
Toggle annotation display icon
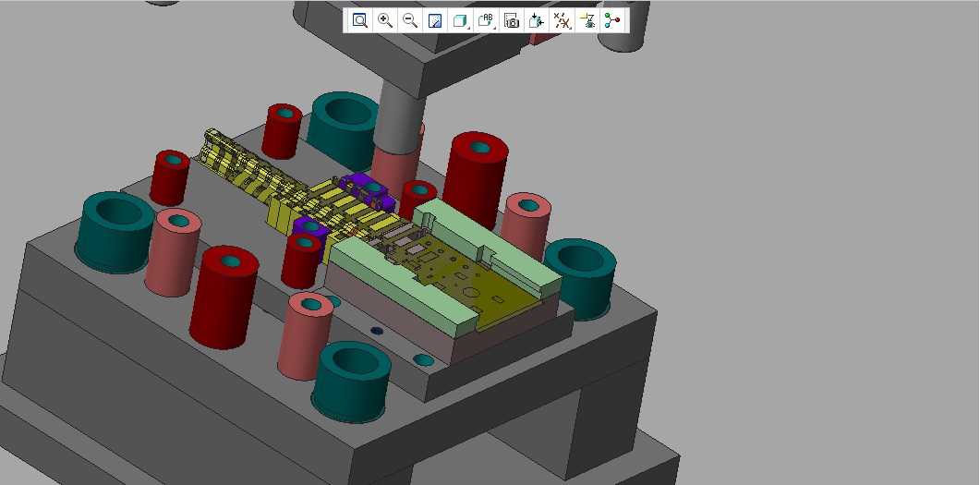tap(587, 20)
